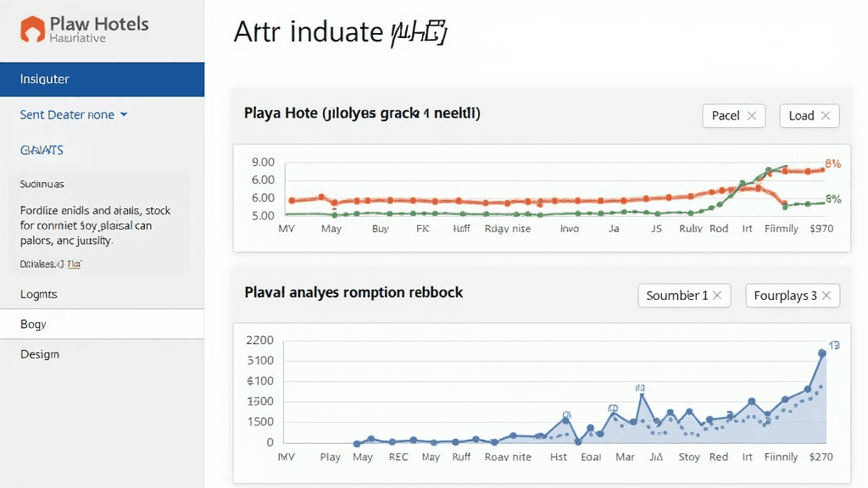This screenshot has height=488, width=868.
Task: Close the Soumber 1 chip X
Action: 717,296
